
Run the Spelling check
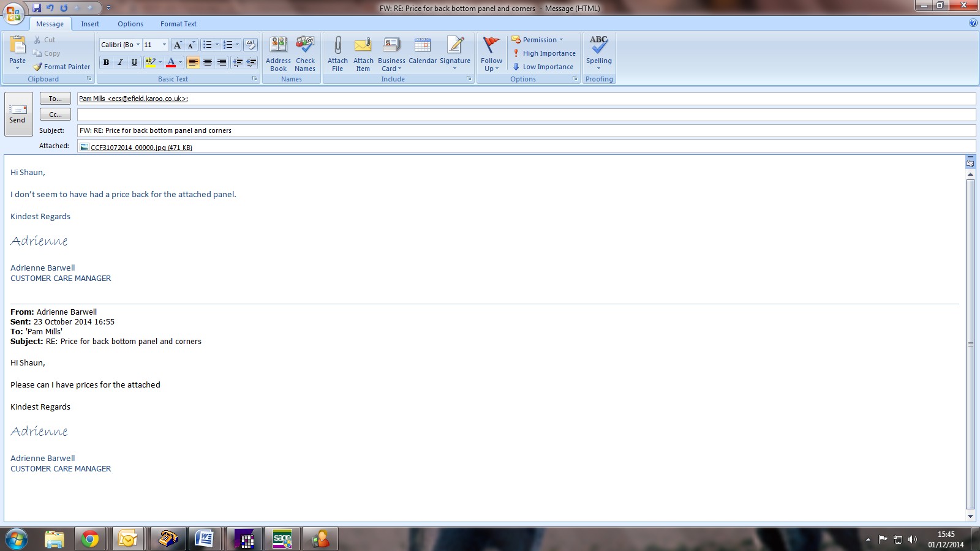pos(598,46)
